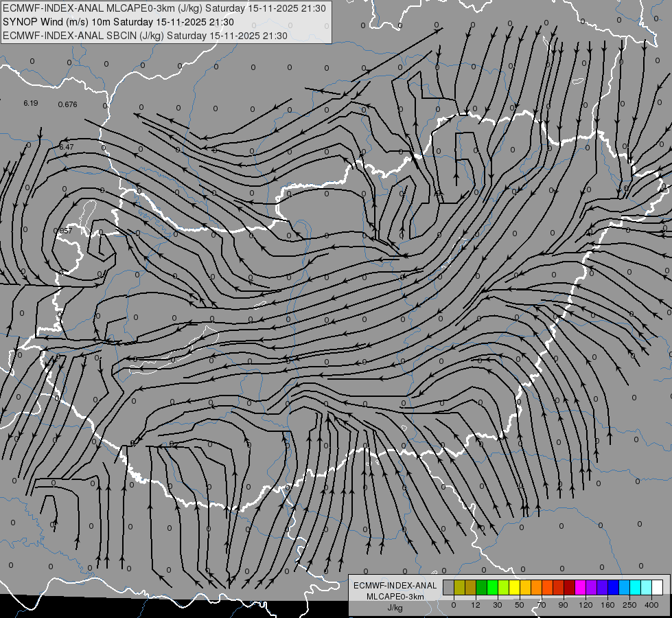Click the legend ECMWF-INDEX-ANAL label
This screenshot has height=618, width=672.
(x=395, y=586)
